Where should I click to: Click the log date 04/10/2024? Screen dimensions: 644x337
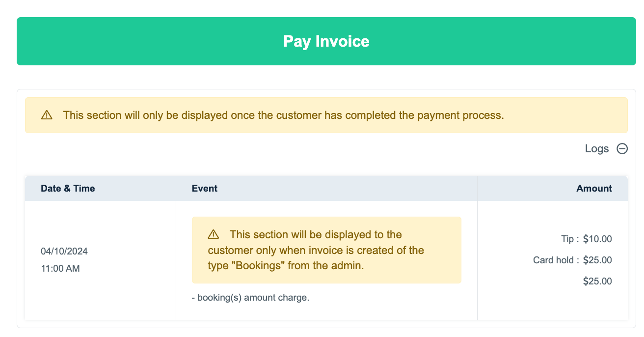click(x=64, y=252)
